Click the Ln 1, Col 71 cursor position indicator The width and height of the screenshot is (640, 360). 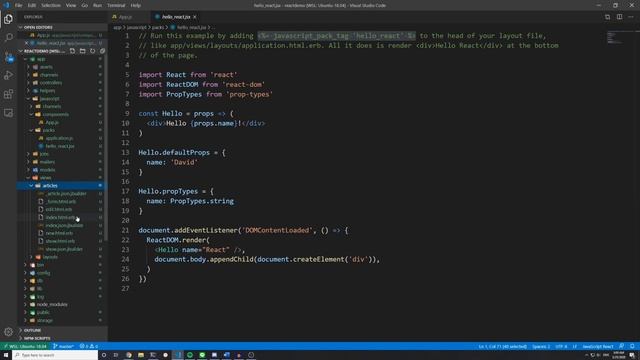coord(502,346)
